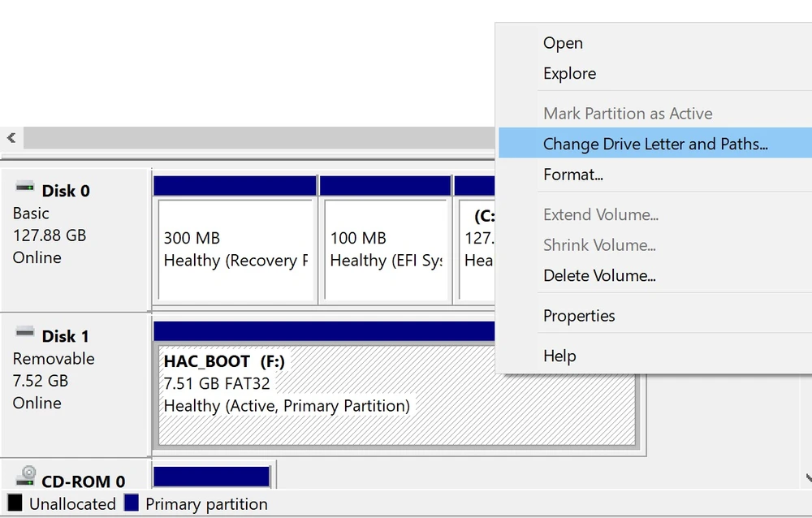
Task: Click the CD-ROM 0 disc icon
Action: click(27, 476)
